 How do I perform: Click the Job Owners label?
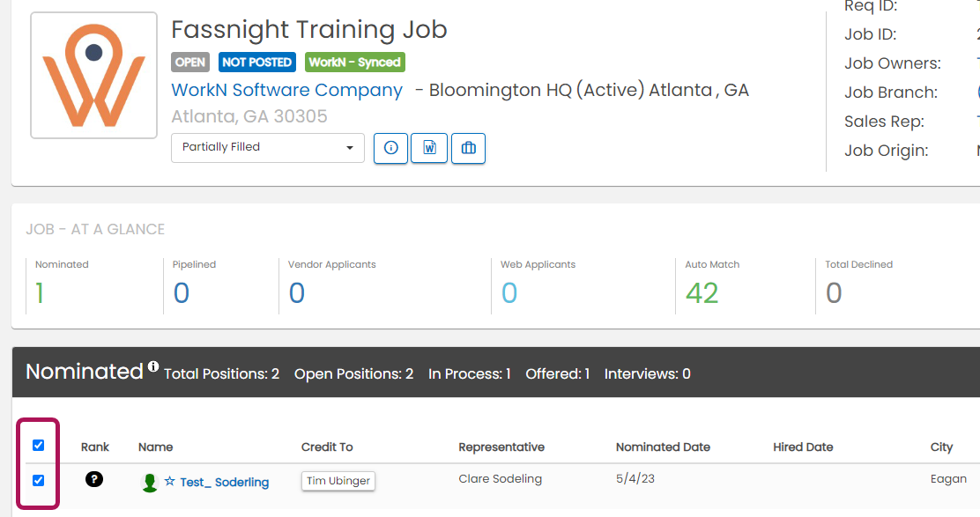pos(893,63)
